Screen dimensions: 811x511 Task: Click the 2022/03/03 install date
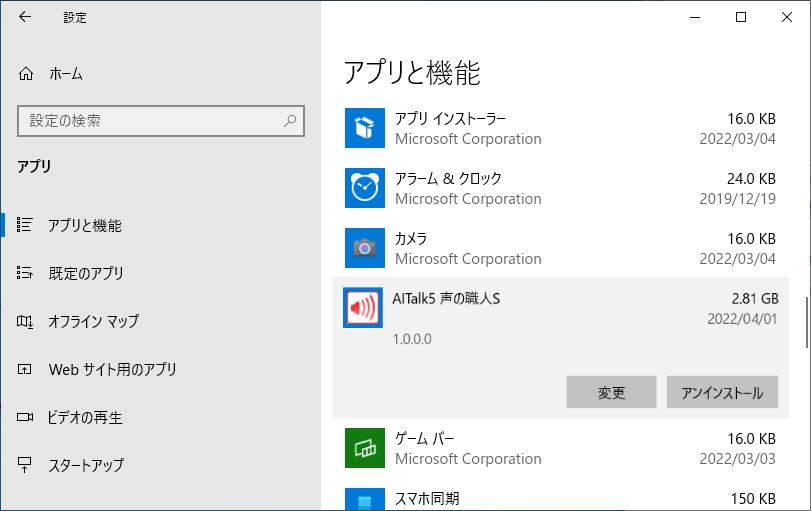[x=738, y=459]
